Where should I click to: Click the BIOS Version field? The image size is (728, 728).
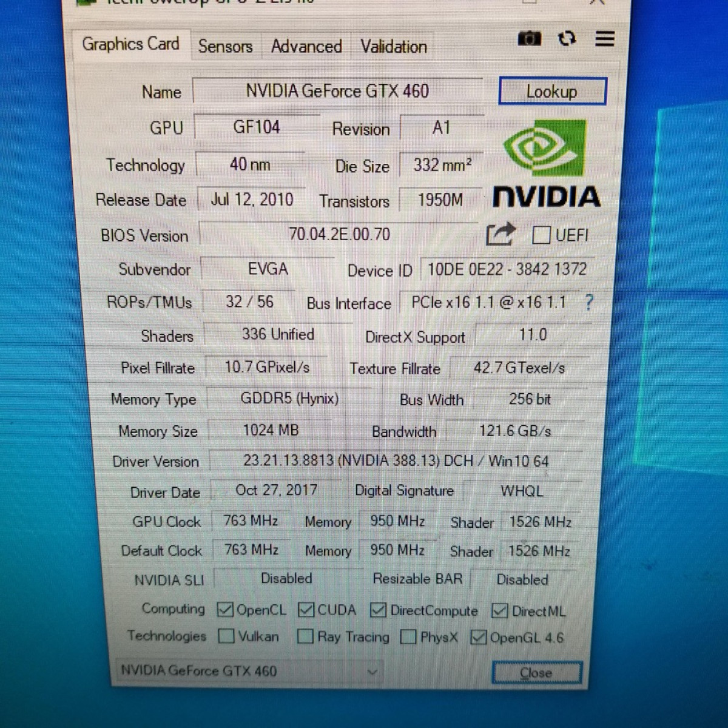pos(339,234)
